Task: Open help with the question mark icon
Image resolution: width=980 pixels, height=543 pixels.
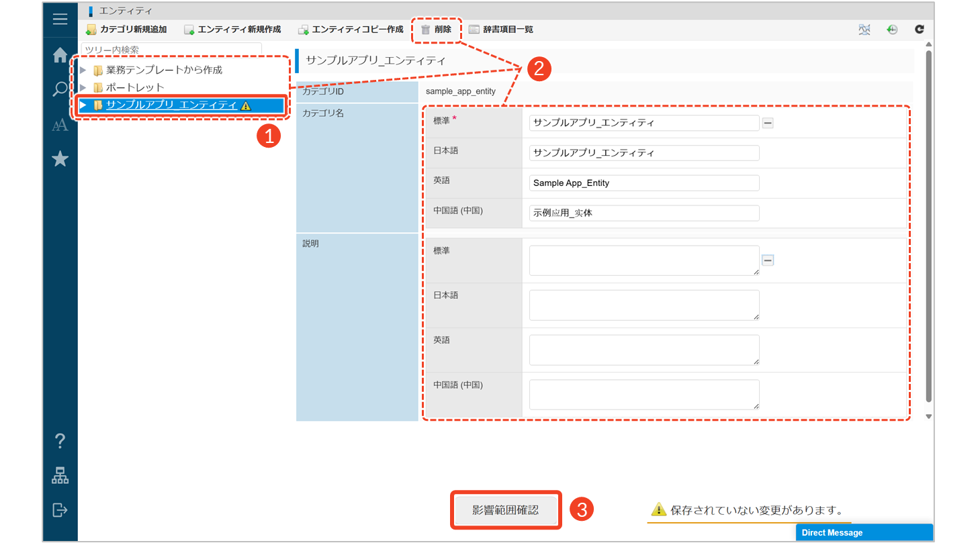Action: click(60, 441)
